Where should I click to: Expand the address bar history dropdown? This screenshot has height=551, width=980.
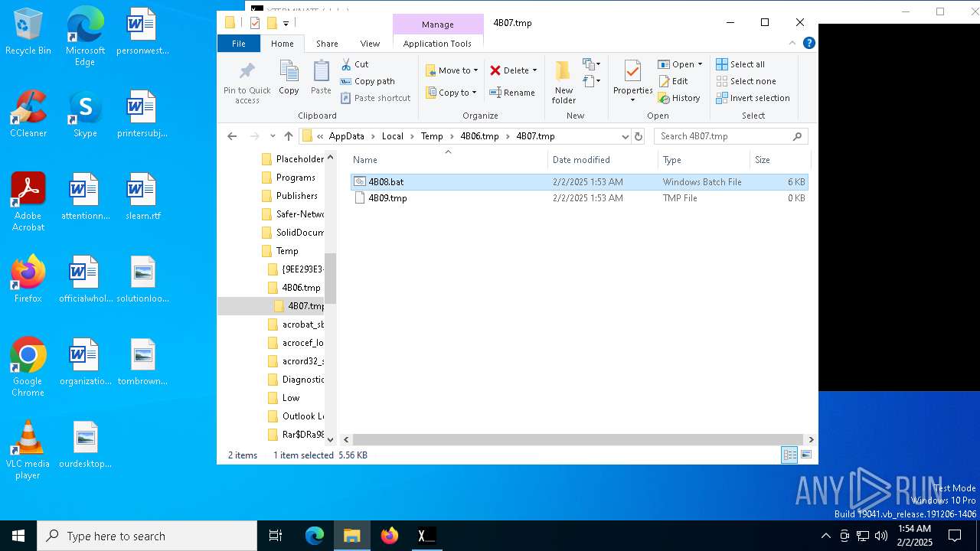point(626,136)
